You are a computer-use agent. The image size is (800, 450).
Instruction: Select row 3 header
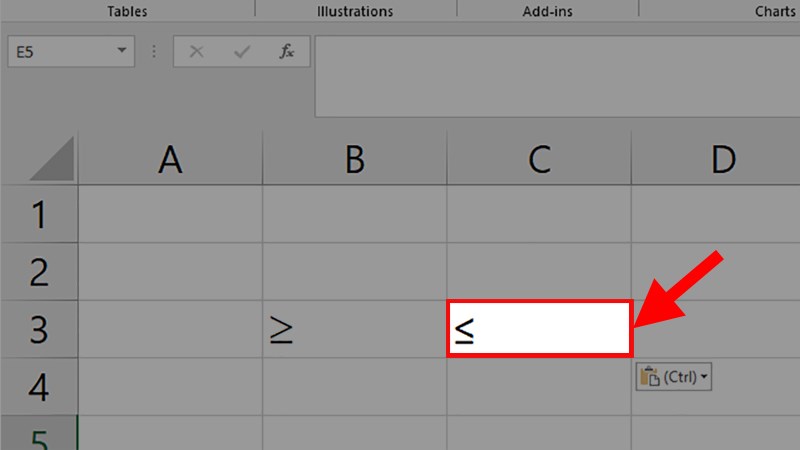point(39,329)
